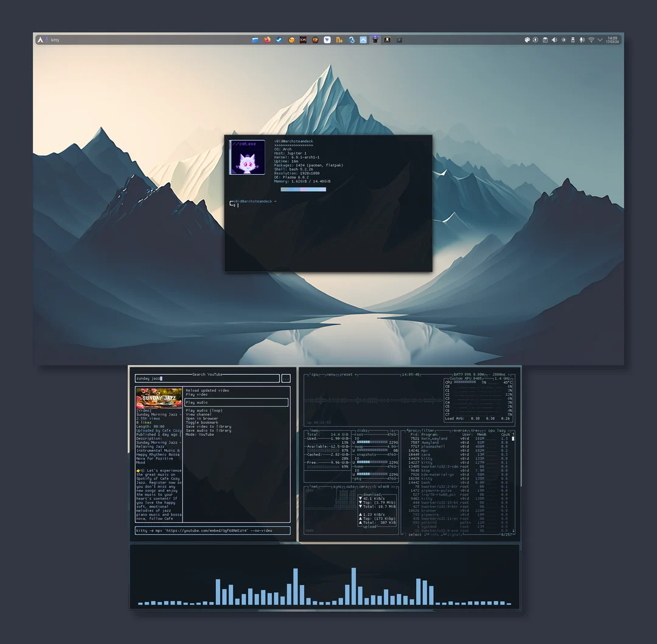Change process sorting via the cpu lazy selector

point(496,430)
